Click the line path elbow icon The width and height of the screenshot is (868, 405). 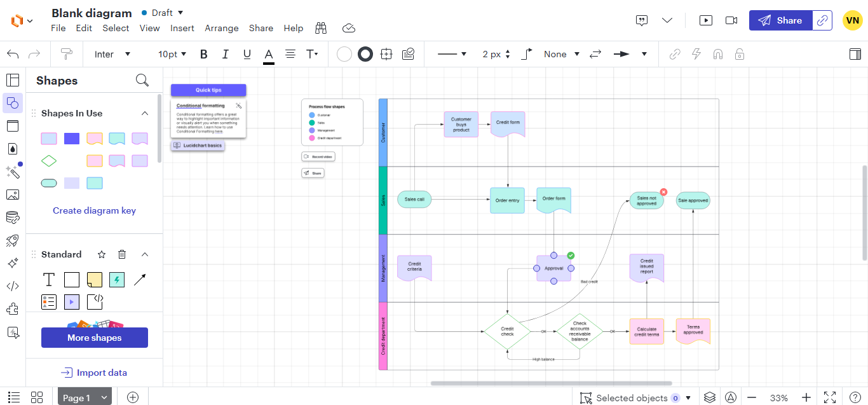(527, 54)
